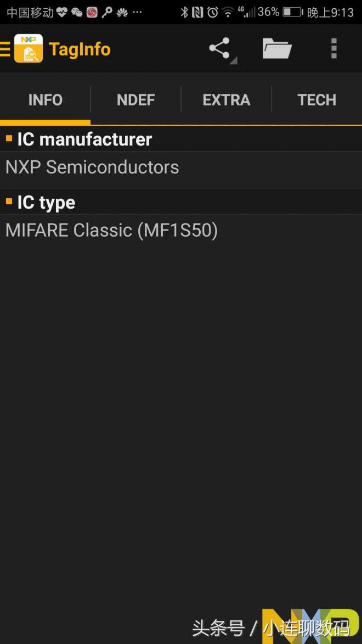The image size is (362, 644).
Task: Open the folder icon to browse saved scans
Action: 276,48
